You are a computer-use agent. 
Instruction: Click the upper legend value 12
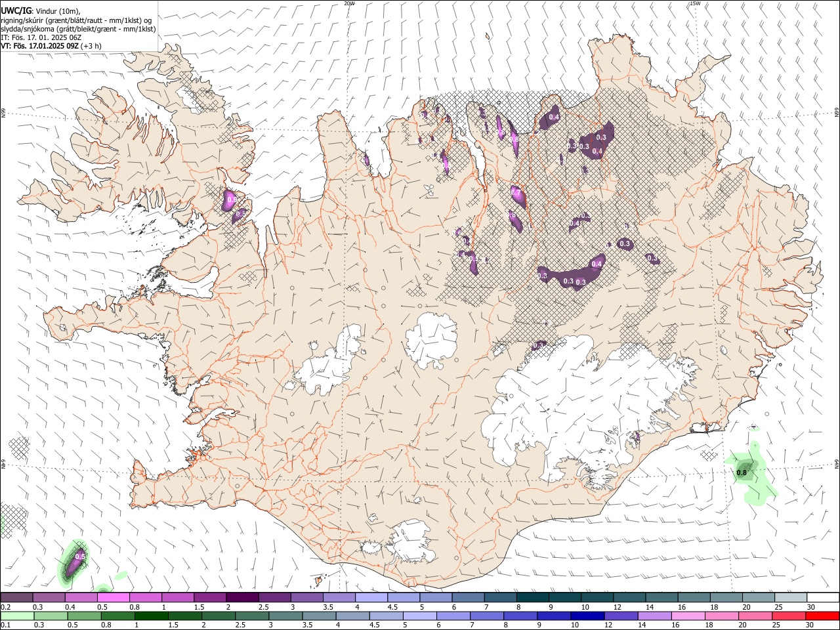[x=616, y=607]
